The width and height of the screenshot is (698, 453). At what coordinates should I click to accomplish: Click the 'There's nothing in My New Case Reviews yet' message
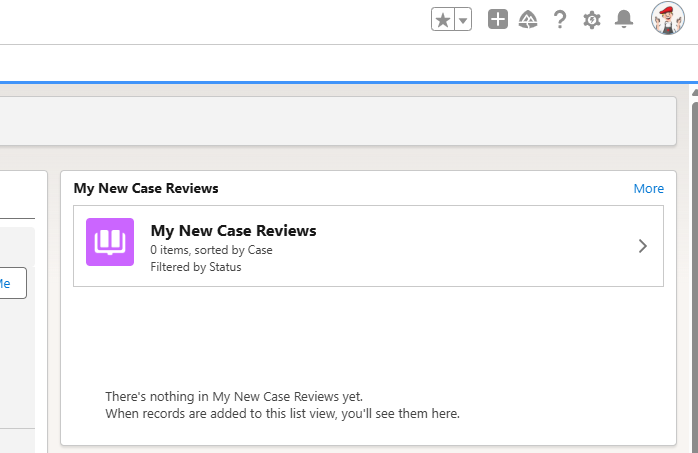tap(234, 396)
